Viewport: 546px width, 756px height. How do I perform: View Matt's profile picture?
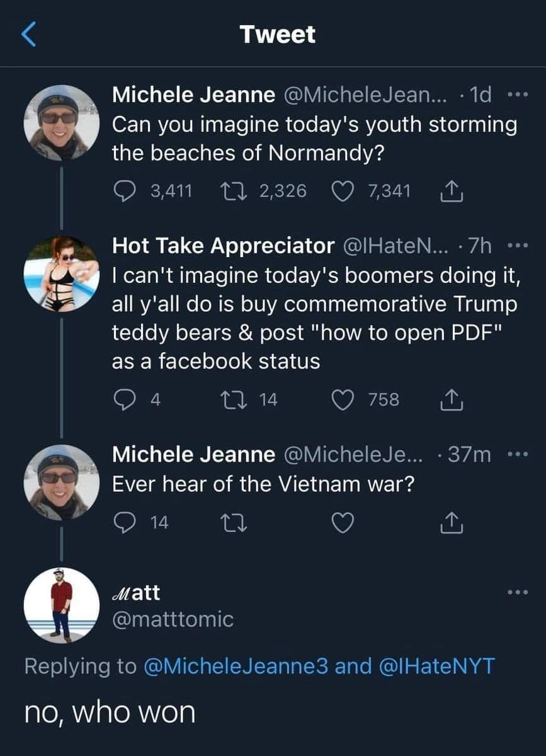tap(61, 605)
